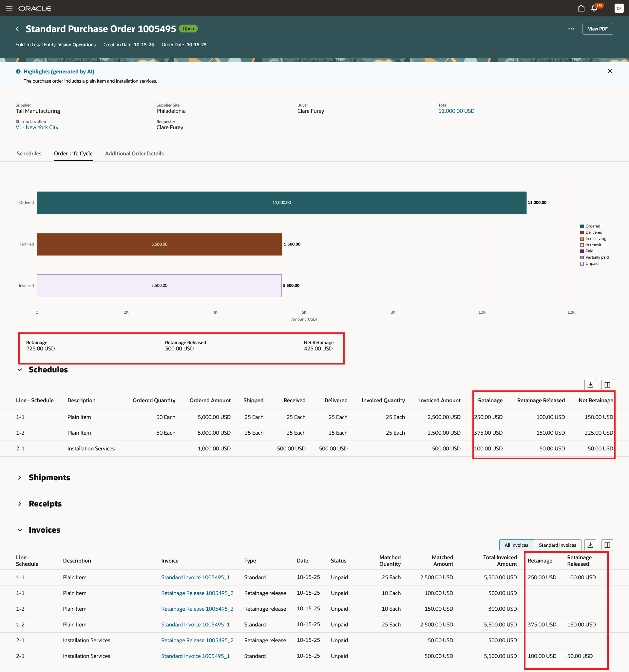Expand the Receipts section
Image resolution: width=629 pixels, height=672 pixels.
(20, 504)
